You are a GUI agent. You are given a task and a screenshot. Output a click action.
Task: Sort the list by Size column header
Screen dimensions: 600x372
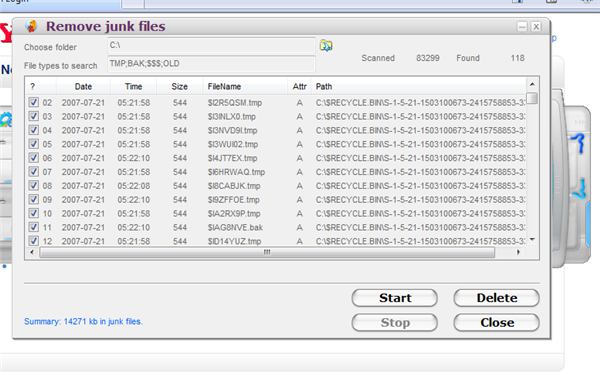179,86
